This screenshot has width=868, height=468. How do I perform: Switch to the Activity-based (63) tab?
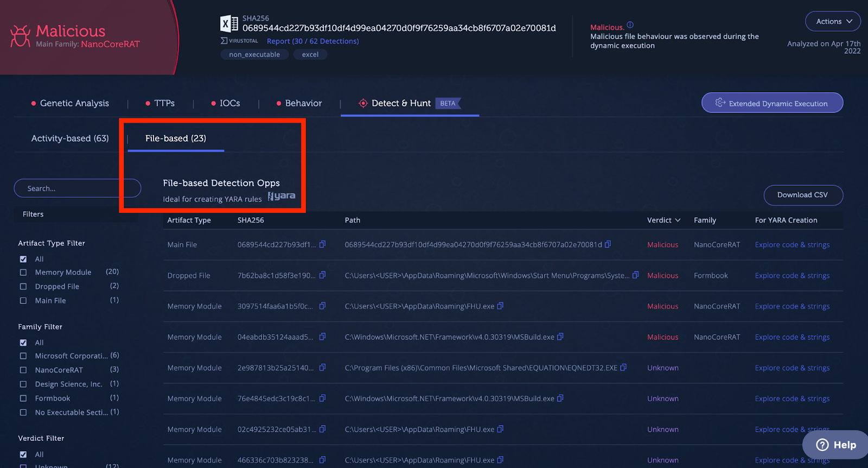point(70,138)
